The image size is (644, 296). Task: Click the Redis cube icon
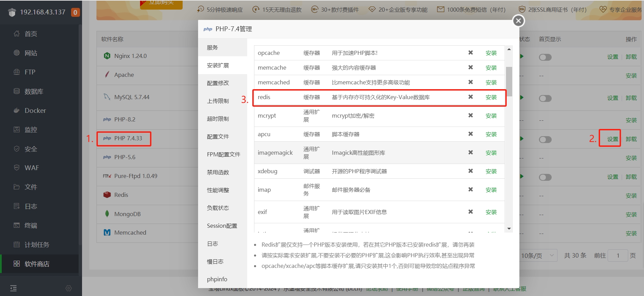pos(107,195)
